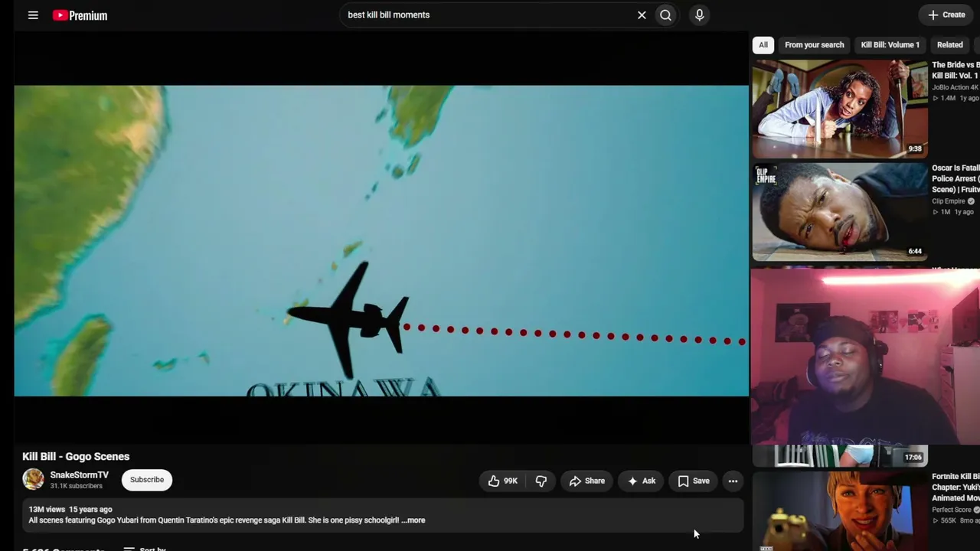980x551 pixels.
Task: Open the more actions three-dot menu
Action: (733, 481)
